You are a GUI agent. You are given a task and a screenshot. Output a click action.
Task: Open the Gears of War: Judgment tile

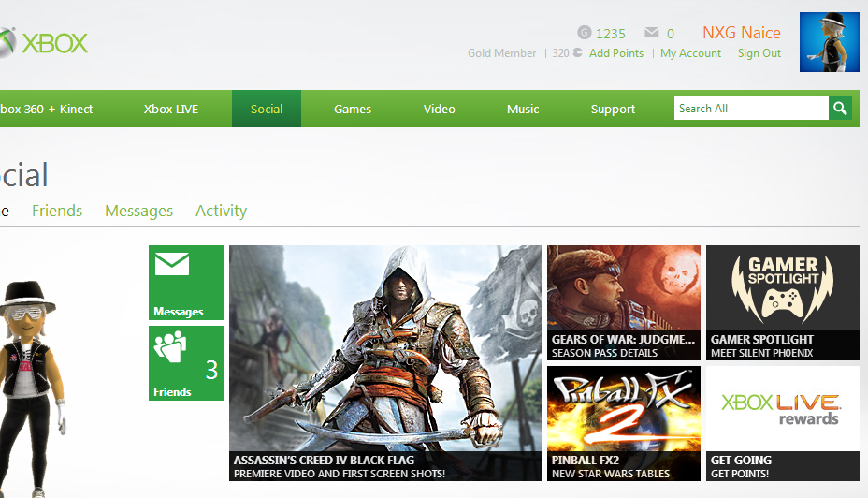click(x=624, y=302)
